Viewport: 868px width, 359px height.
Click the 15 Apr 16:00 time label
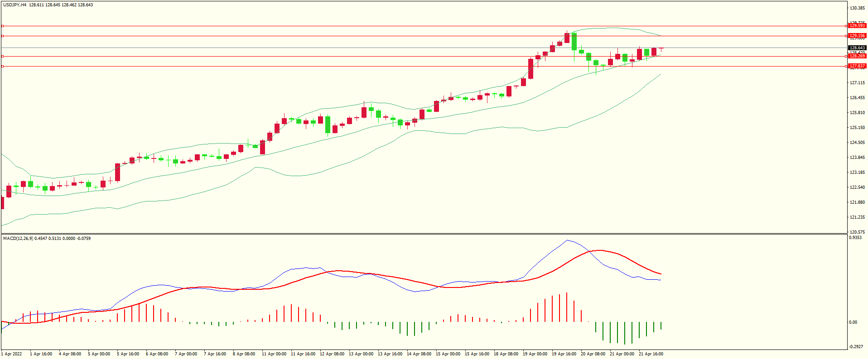pos(477,354)
